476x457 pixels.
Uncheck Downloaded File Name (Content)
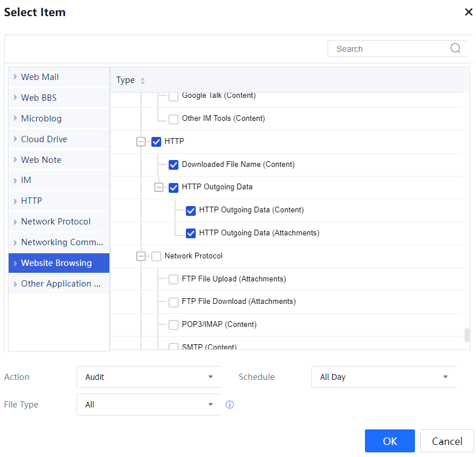tap(173, 165)
